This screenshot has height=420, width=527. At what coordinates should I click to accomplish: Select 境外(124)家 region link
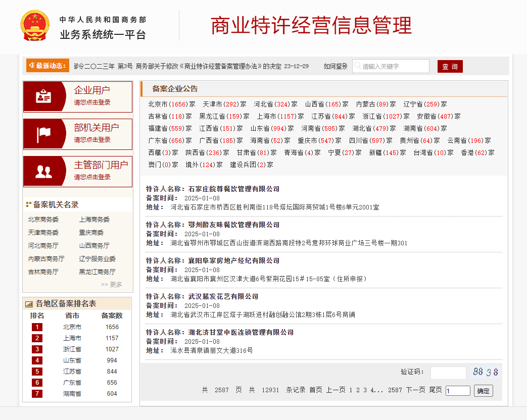pos(204,165)
